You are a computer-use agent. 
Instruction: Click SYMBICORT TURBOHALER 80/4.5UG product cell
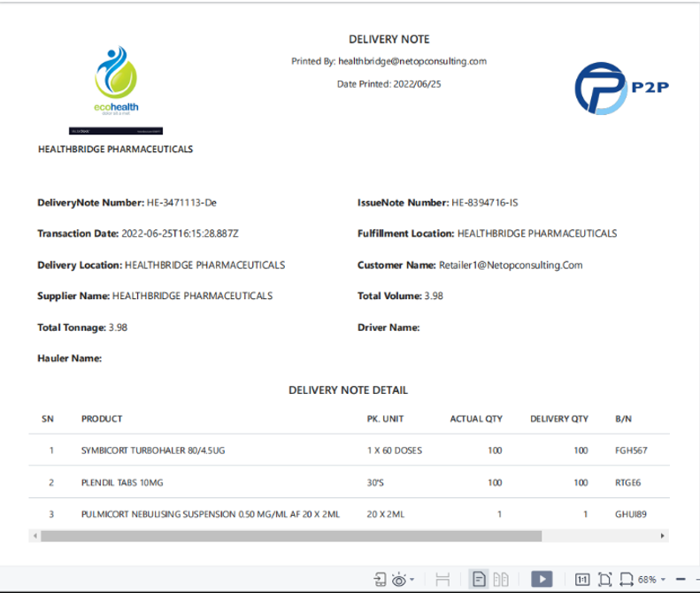(x=153, y=451)
